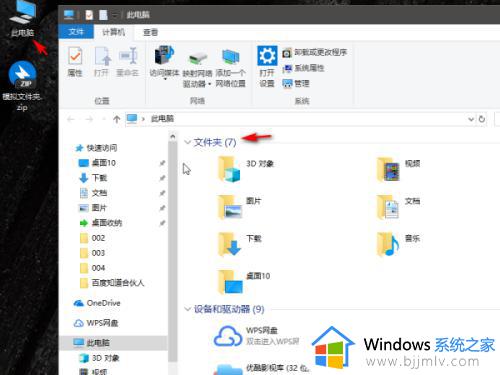
Task: Click 添加一个网络位置 icon
Action: (230, 68)
